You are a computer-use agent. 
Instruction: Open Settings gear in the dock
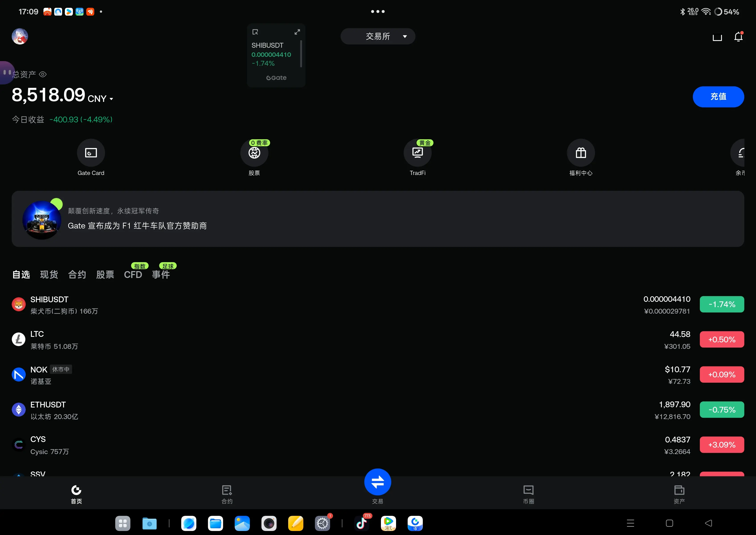click(322, 523)
